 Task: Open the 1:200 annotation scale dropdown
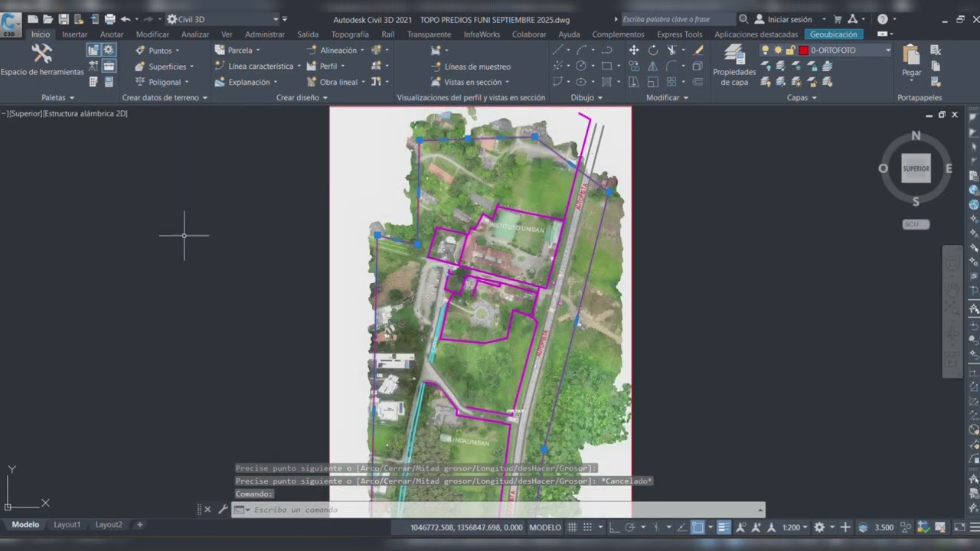coord(795,527)
